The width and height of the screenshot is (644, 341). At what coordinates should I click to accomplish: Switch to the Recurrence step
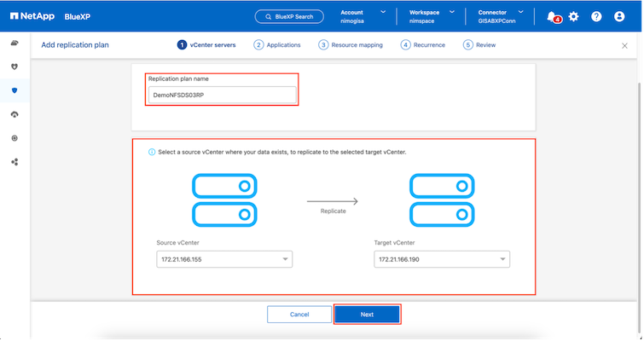click(422, 44)
